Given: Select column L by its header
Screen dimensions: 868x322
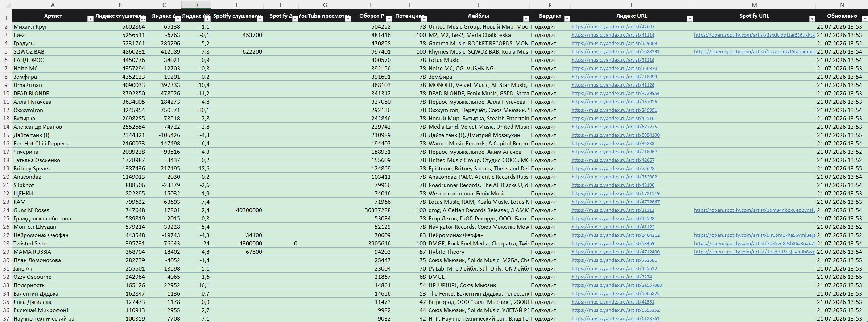Looking at the screenshot, I should pos(632,5).
